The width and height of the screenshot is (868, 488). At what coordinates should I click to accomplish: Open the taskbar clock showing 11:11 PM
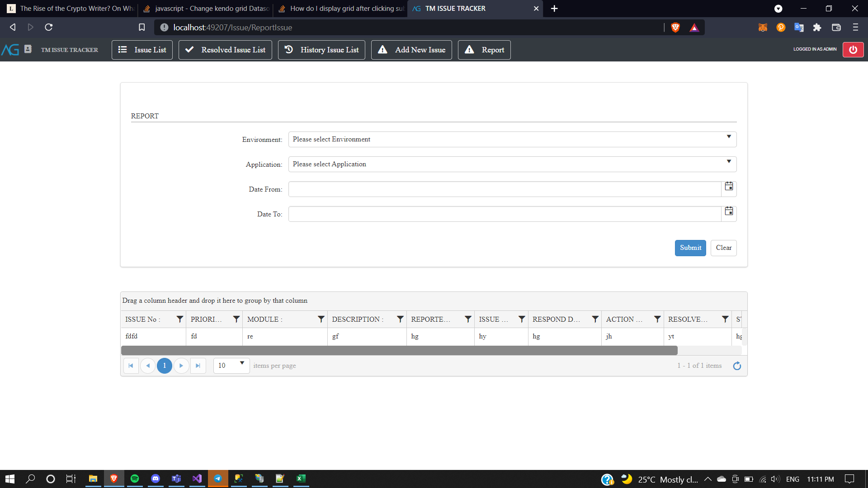click(x=821, y=479)
